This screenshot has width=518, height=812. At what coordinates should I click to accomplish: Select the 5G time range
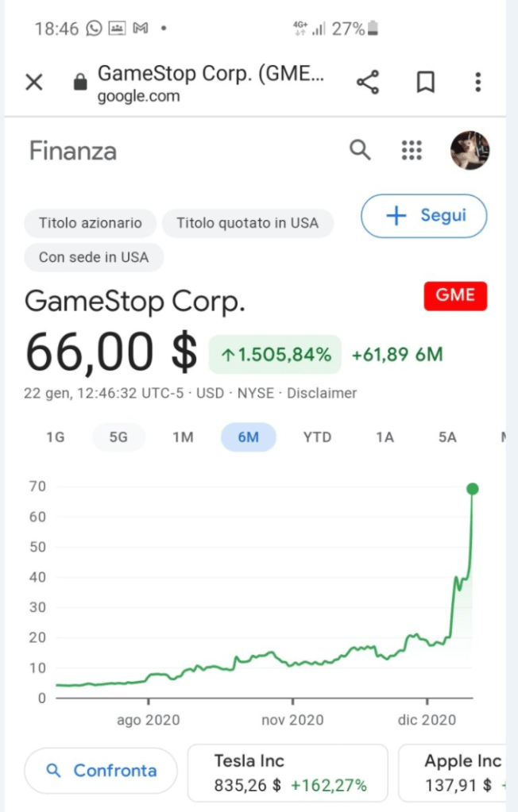(118, 437)
